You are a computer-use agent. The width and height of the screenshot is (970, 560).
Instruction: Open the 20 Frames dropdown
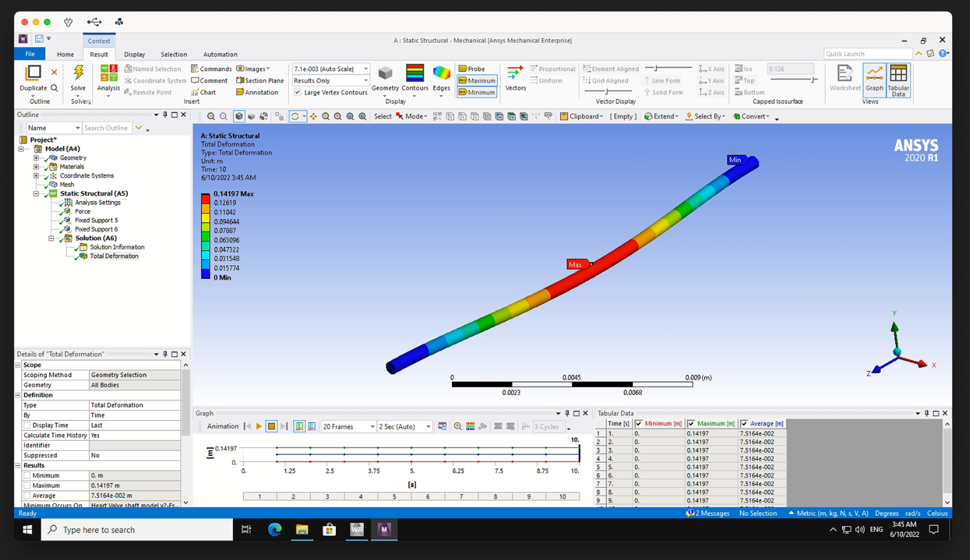click(x=349, y=426)
